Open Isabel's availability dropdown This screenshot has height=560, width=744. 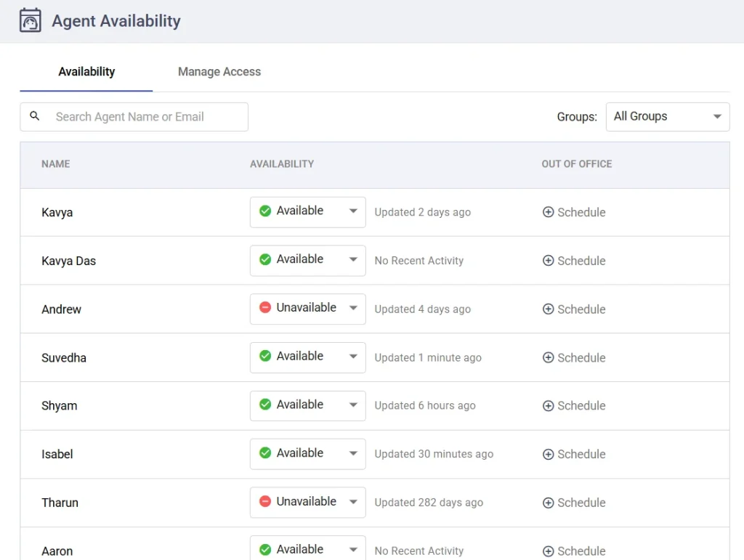tap(308, 454)
